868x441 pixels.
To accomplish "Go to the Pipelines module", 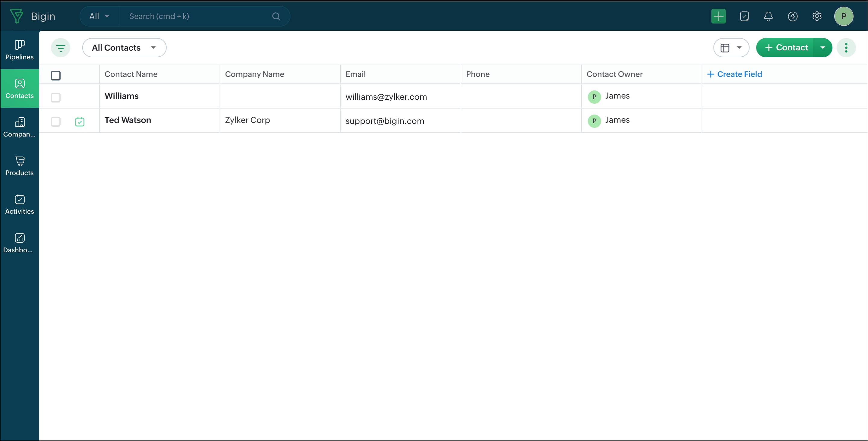I will coord(20,50).
